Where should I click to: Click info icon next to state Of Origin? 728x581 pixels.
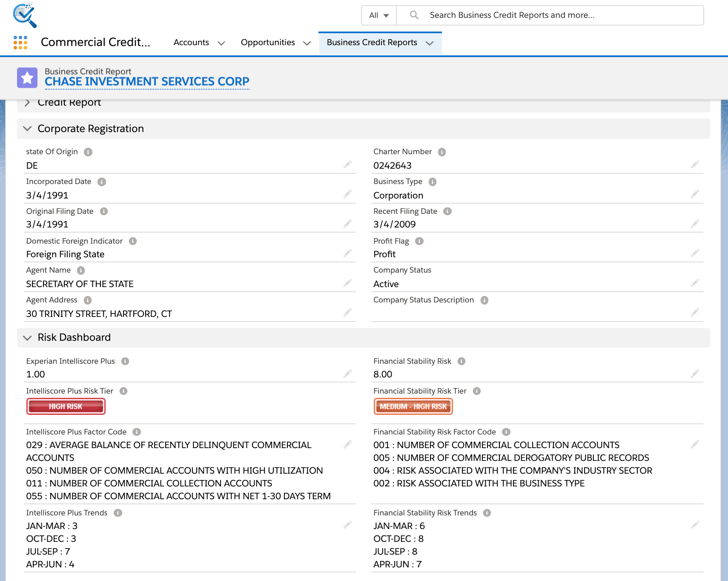coord(88,152)
